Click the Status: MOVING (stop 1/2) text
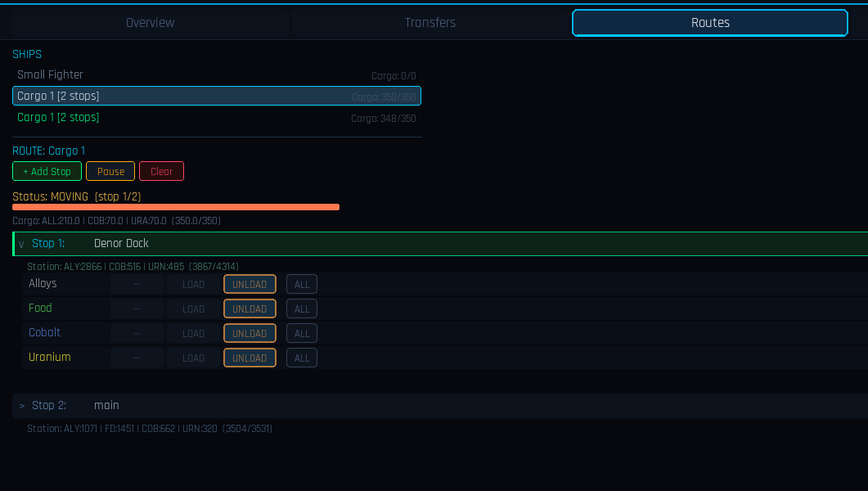The width and height of the screenshot is (868, 491). point(76,196)
